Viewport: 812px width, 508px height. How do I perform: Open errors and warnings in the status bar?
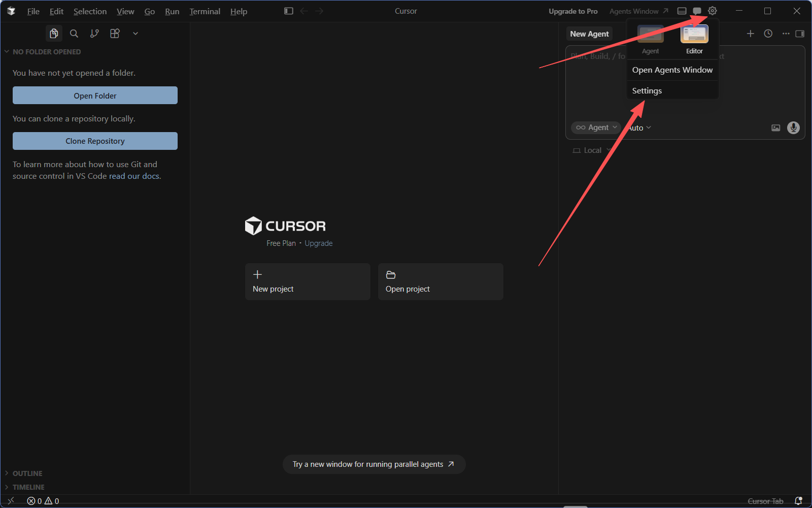(43, 501)
